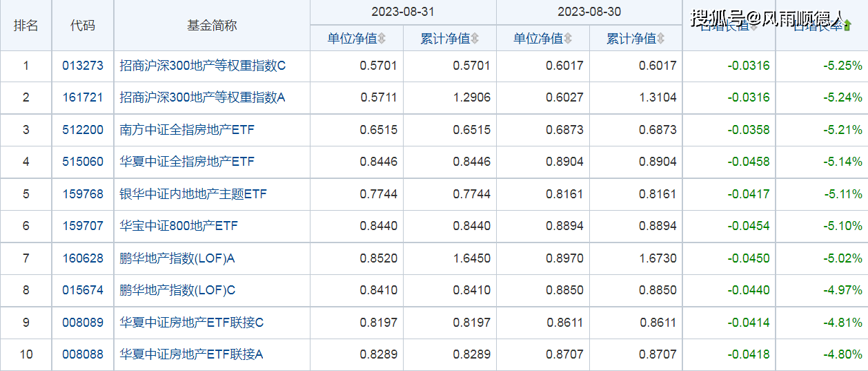Click sort icon beside 2023-08-30 累计净值
The height and width of the screenshot is (371, 868).
point(661,39)
